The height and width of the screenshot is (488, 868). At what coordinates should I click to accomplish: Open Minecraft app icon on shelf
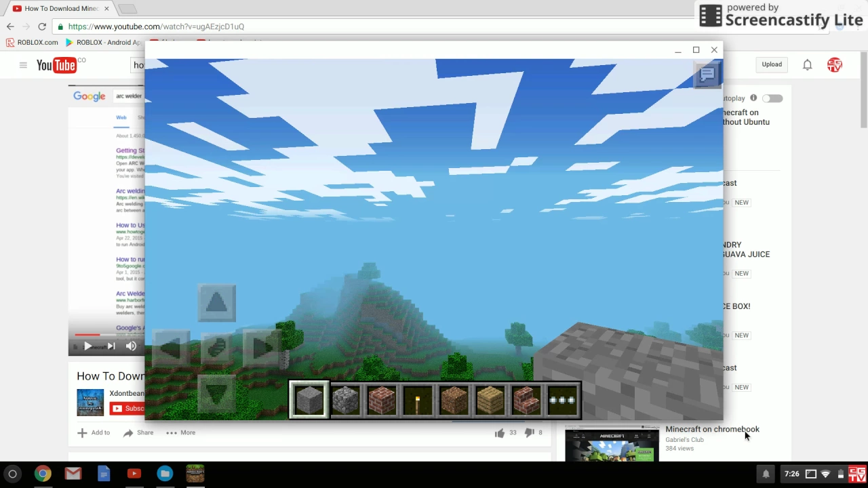[195, 474]
